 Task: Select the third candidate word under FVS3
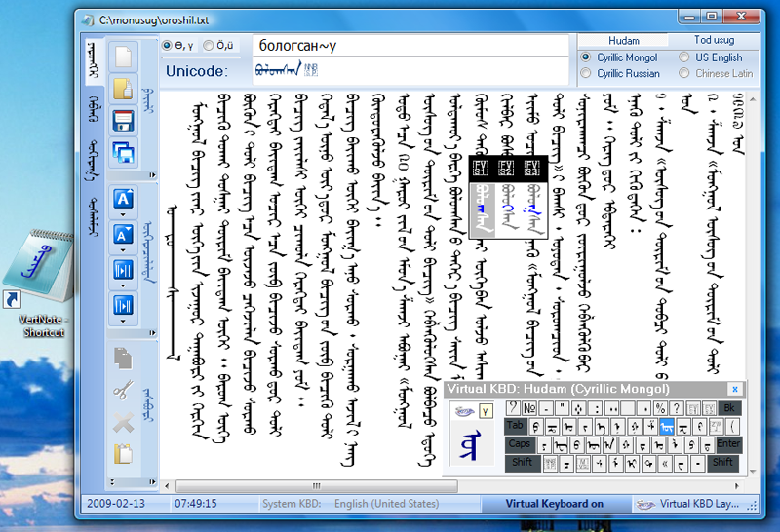(532, 209)
